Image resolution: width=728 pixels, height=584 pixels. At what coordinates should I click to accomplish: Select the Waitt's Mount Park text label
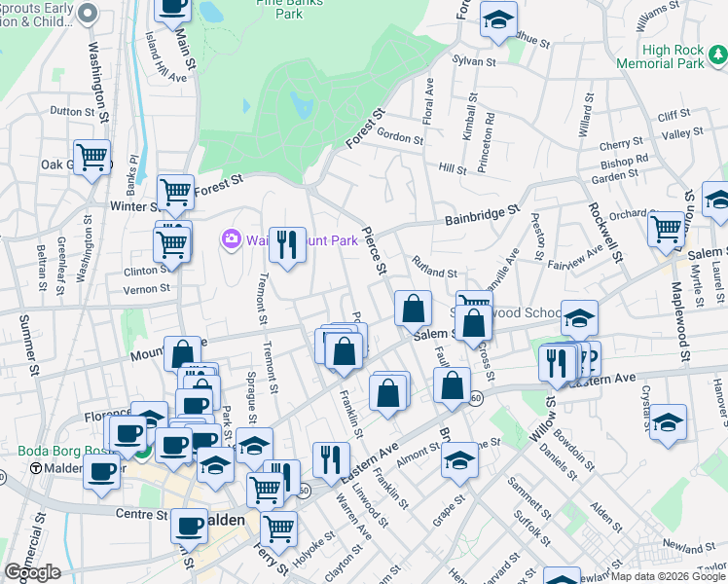coord(302,240)
